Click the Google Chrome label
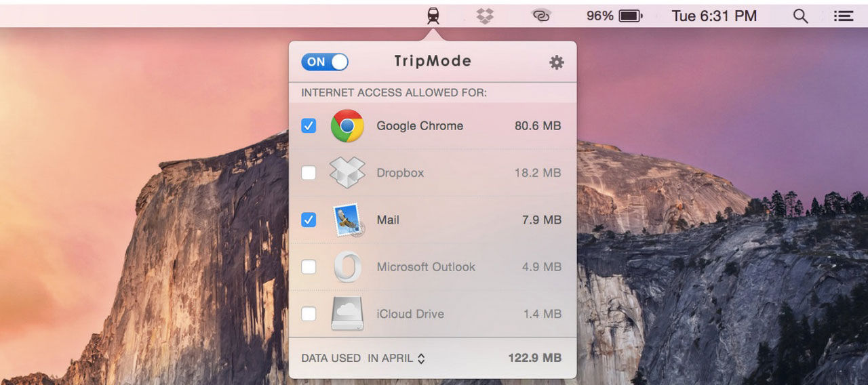Viewport: 868px width, 385px height. tap(420, 125)
